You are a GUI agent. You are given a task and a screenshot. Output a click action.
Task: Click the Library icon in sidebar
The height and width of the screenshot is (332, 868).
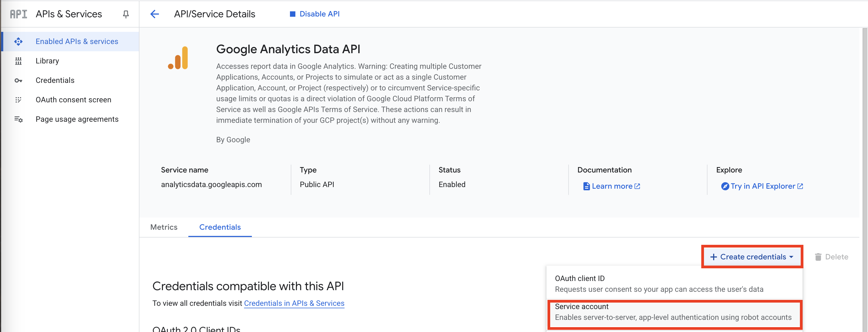[18, 61]
